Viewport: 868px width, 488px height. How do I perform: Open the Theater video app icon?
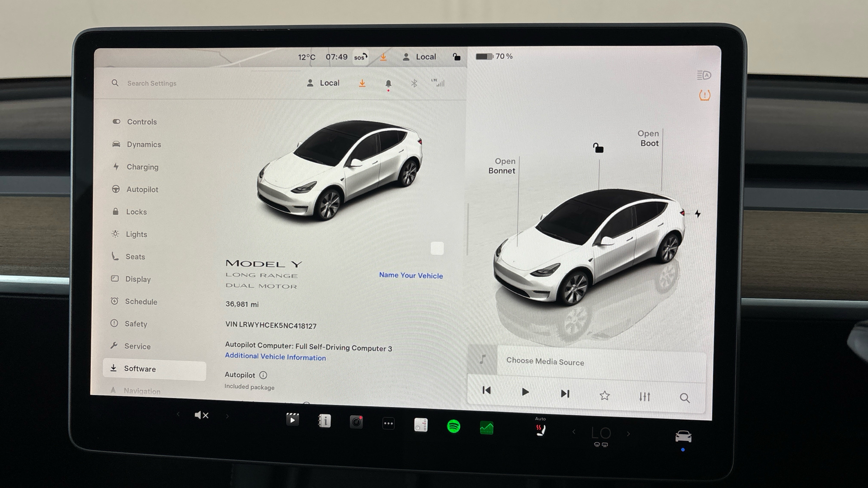click(292, 420)
